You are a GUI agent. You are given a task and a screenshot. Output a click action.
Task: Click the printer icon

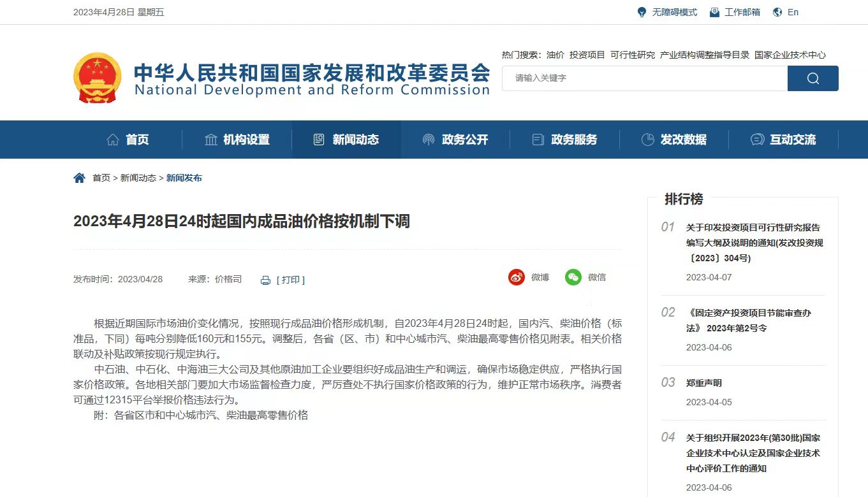click(x=266, y=280)
